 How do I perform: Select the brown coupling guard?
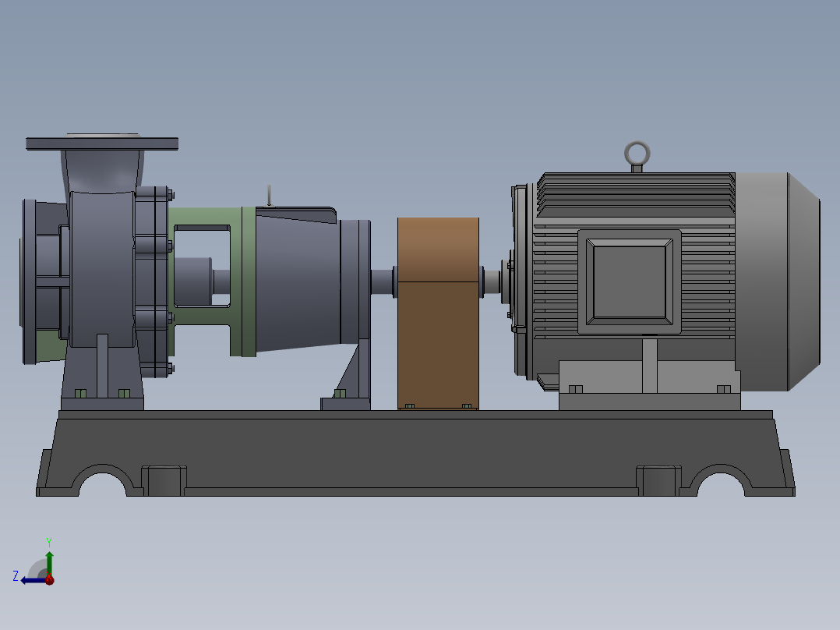pyautogui.click(x=438, y=313)
